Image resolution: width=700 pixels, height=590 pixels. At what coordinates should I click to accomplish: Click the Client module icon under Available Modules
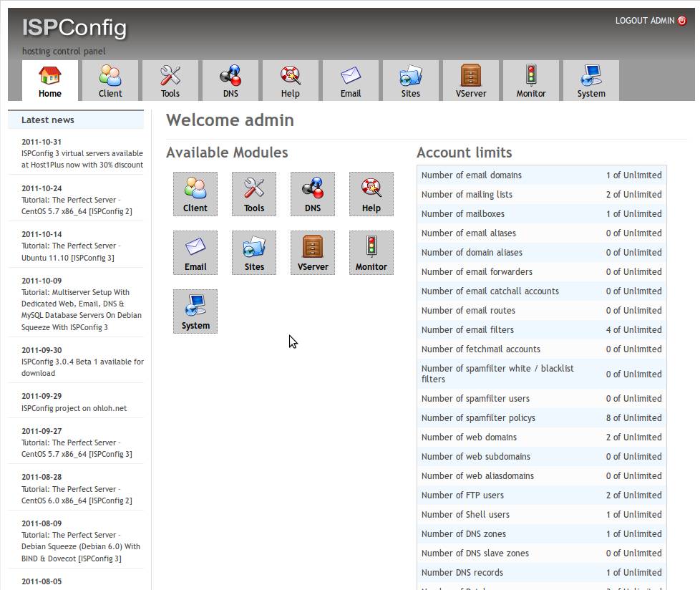195,194
